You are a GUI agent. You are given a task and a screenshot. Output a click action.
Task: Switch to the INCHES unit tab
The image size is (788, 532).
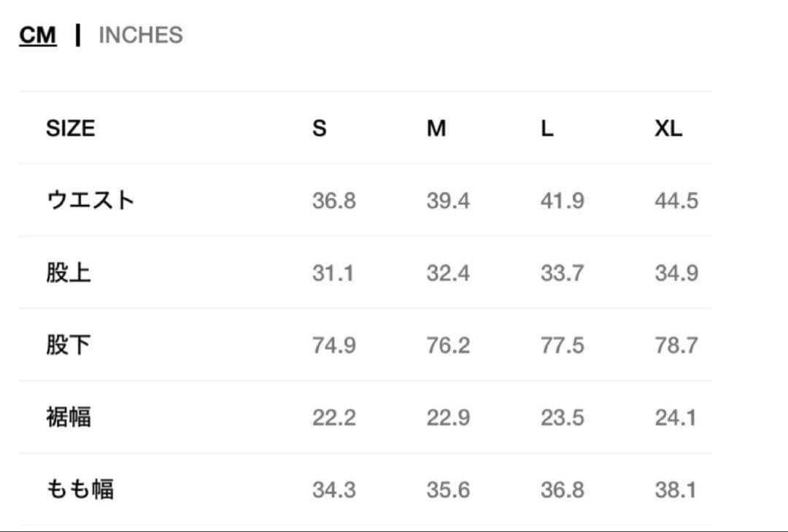pyautogui.click(x=140, y=35)
